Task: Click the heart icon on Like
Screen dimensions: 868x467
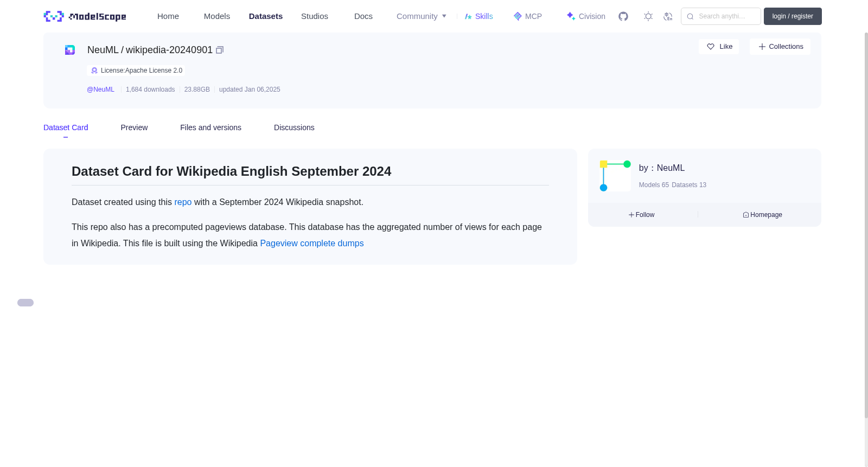Action: point(711,47)
